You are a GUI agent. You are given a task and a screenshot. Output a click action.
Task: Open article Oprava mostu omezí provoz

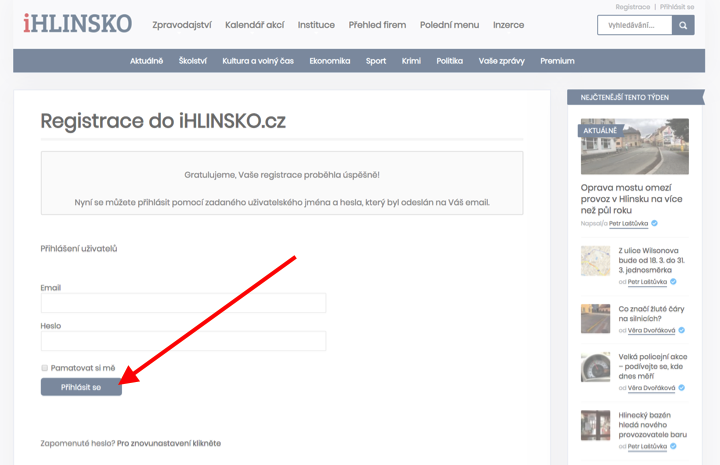coord(631,199)
